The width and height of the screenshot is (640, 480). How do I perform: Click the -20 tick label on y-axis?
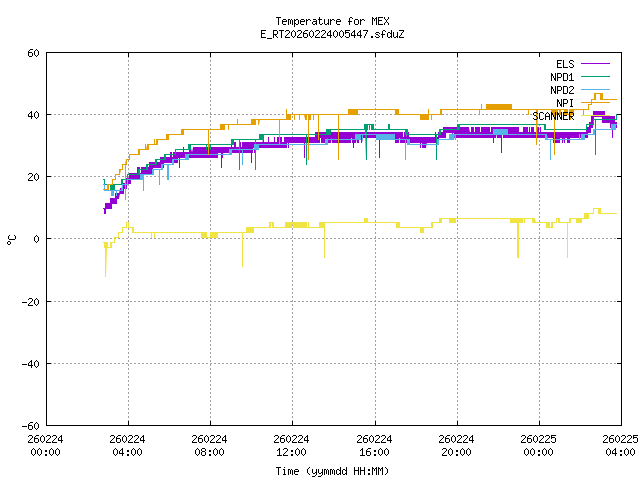tap(30, 301)
